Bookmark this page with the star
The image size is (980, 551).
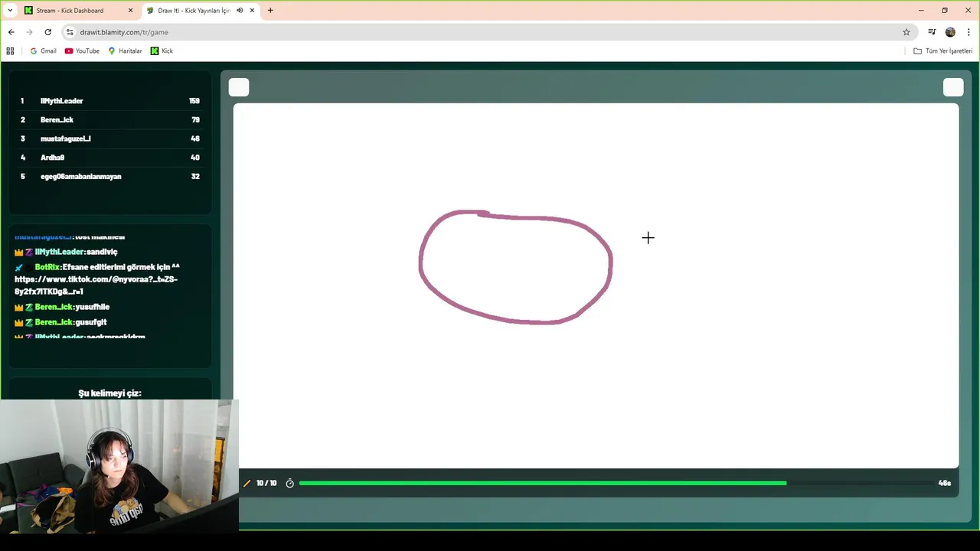tap(906, 32)
